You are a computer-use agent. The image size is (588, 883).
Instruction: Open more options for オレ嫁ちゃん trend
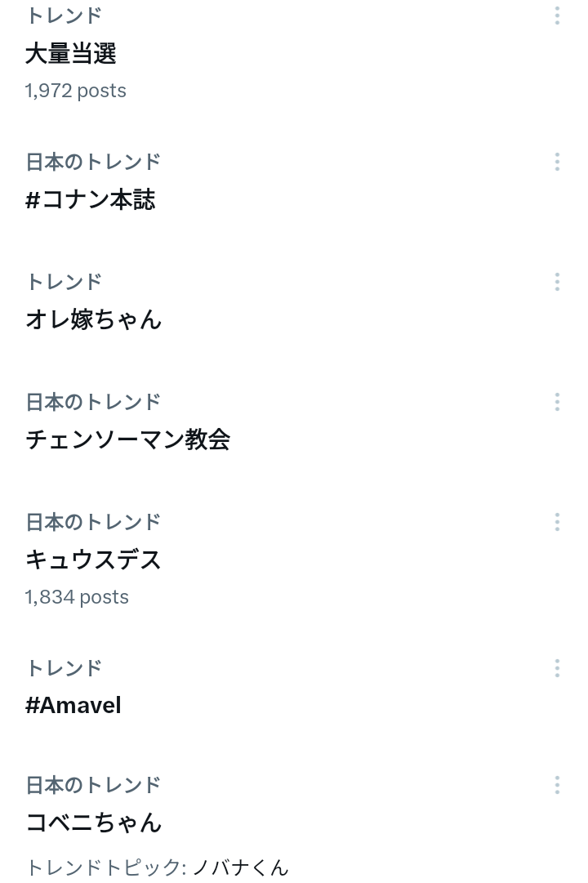click(x=557, y=282)
